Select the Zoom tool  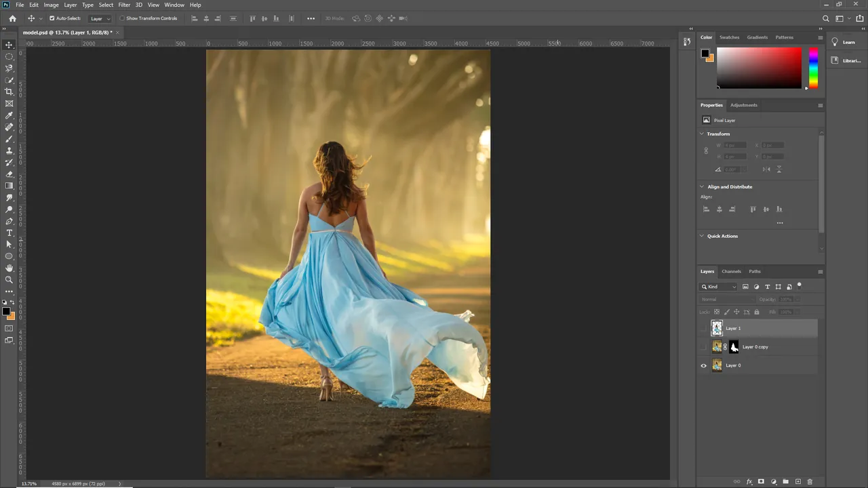9,279
